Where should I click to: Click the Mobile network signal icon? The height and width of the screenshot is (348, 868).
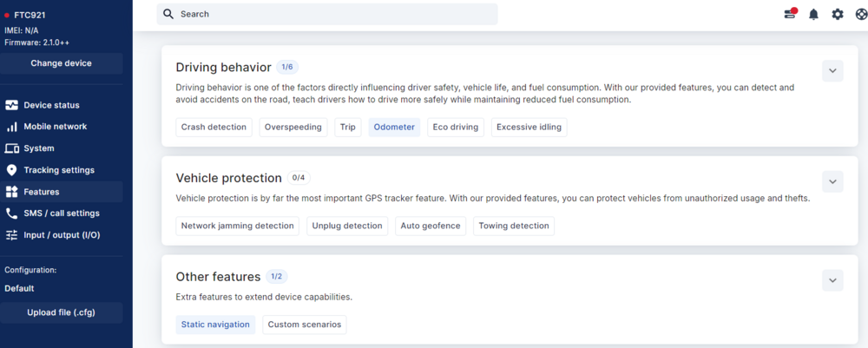pos(12,127)
